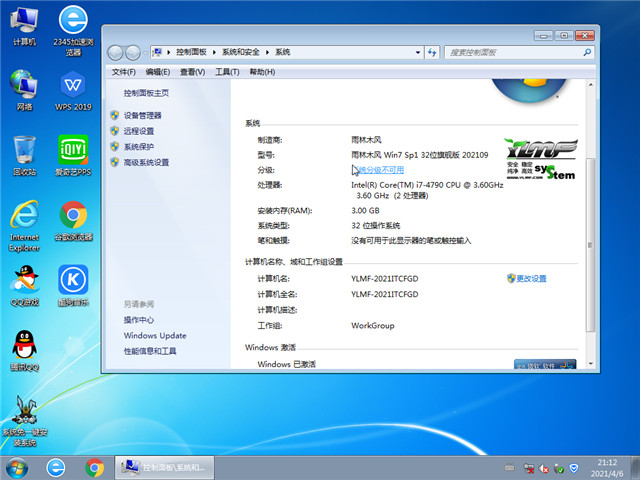Click the blue shield tray icon
Screen dimensions: 640x480
pyautogui.click(x=574, y=468)
